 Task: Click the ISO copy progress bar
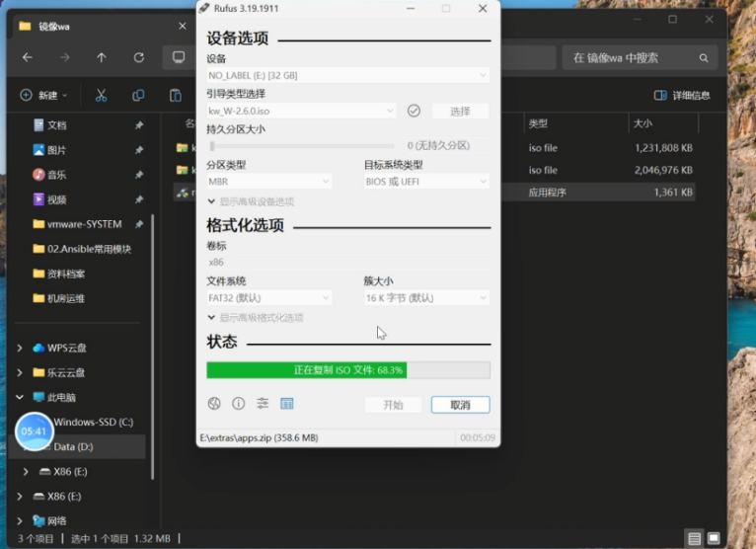point(348,370)
